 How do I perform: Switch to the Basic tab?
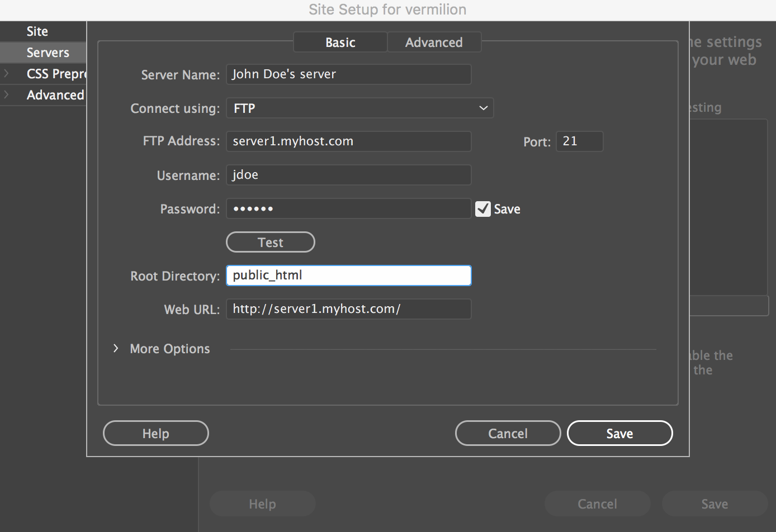(x=340, y=41)
